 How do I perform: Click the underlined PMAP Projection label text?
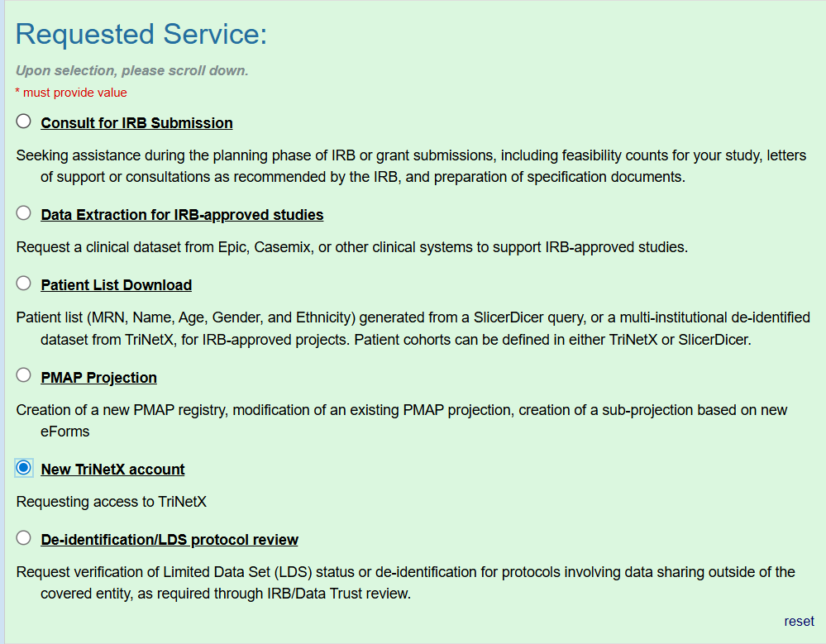(x=98, y=378)
